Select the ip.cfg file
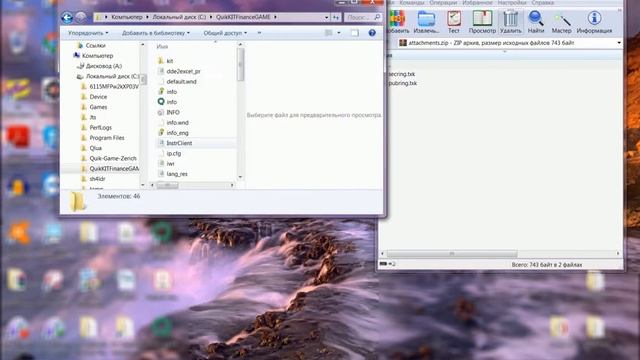Viewport: 640px width, 360px height. tap(174, 153)
